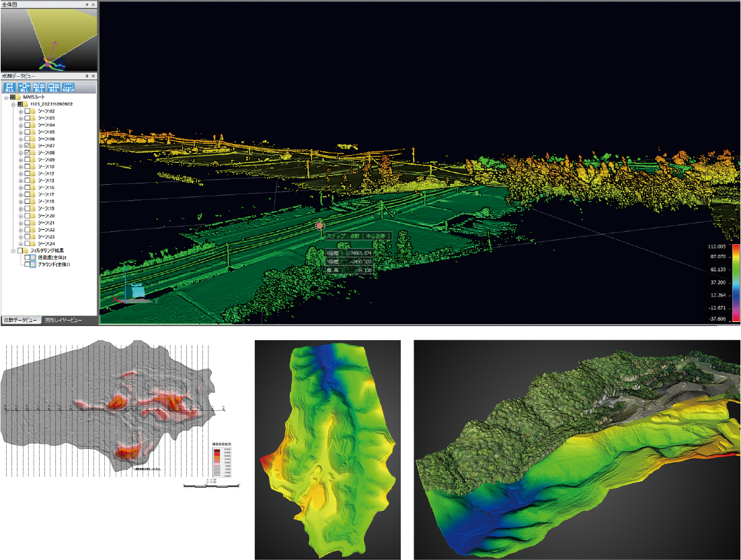
Task: Check the シーン:03 checkbox
Action: click(x=28, y=118)
